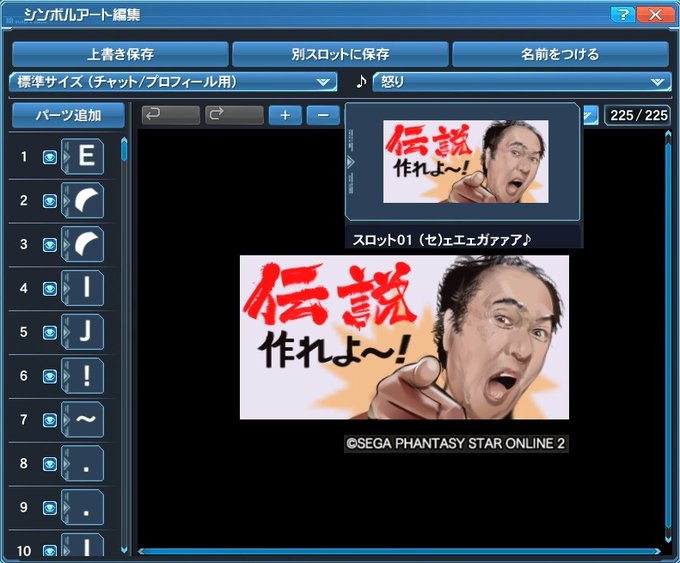Expand layer 1 triangle arrow

point(66,156)
